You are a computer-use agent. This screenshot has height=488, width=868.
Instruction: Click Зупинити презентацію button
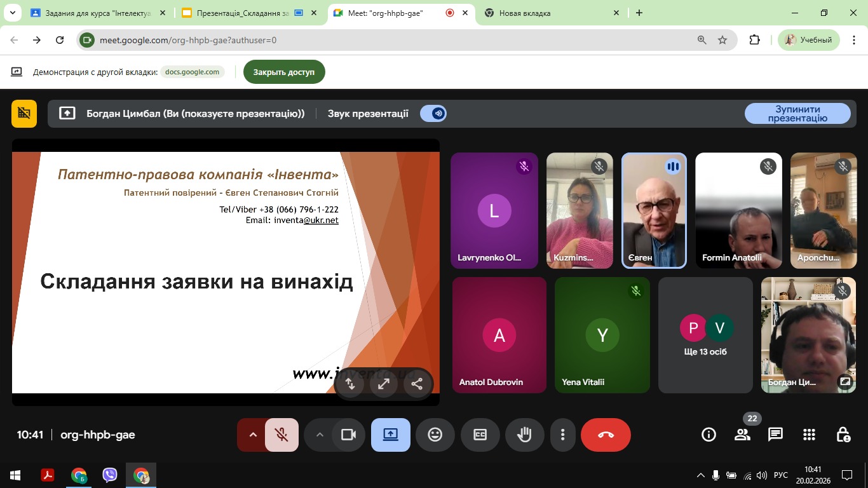(x=797, y=114)
